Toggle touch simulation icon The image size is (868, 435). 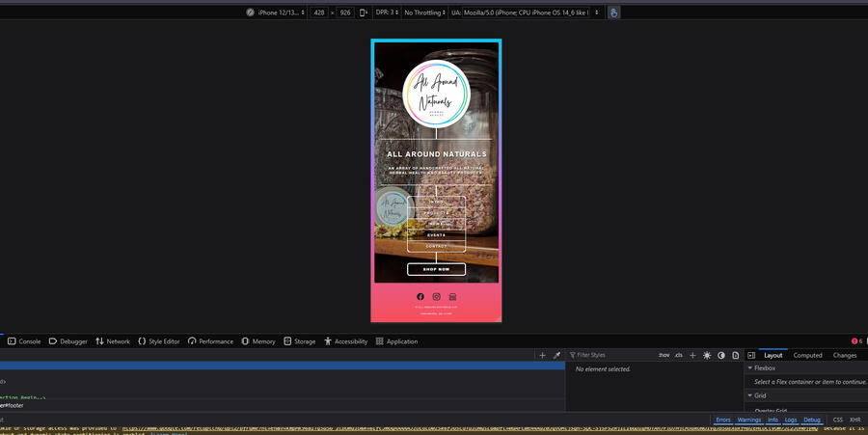click(613, 13)
